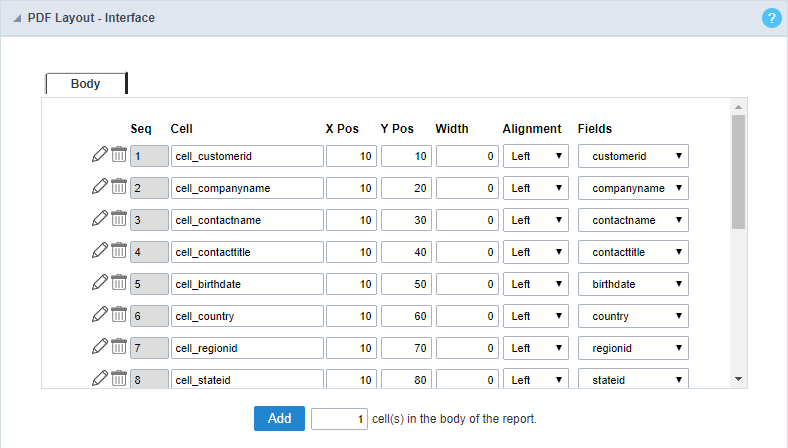Viewport: 788px width, 448px height.
Task: Delete the cell_contactname row with trash icon
Action: (x=119, y=218)
